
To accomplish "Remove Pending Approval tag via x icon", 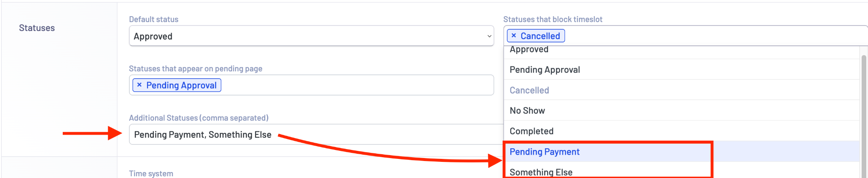I will click(139, 85).
